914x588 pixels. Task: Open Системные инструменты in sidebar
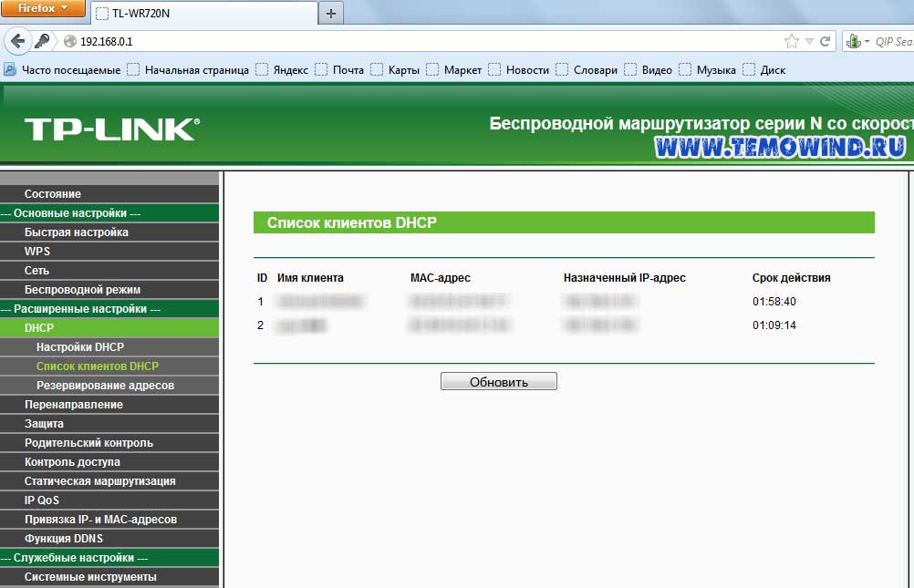[x=109, y=577]
